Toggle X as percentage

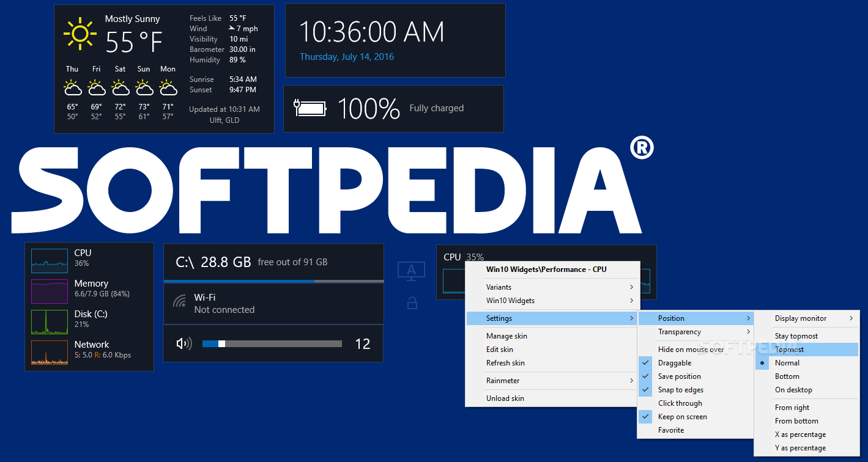point(807,435)
